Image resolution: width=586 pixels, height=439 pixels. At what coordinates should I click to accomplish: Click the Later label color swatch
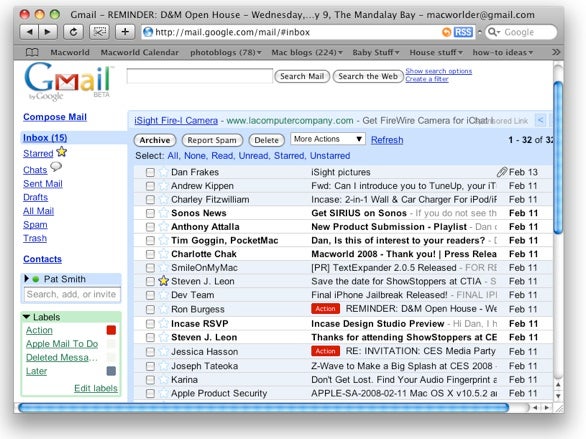pos(111,371)
